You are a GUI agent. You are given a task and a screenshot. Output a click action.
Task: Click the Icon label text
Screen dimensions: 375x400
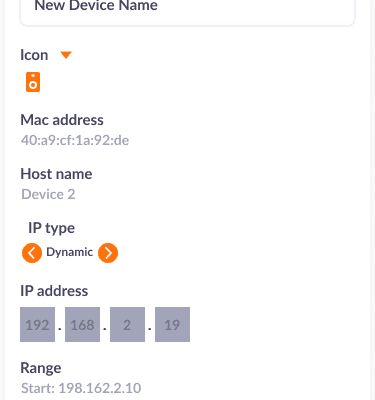tap(34, 55)
